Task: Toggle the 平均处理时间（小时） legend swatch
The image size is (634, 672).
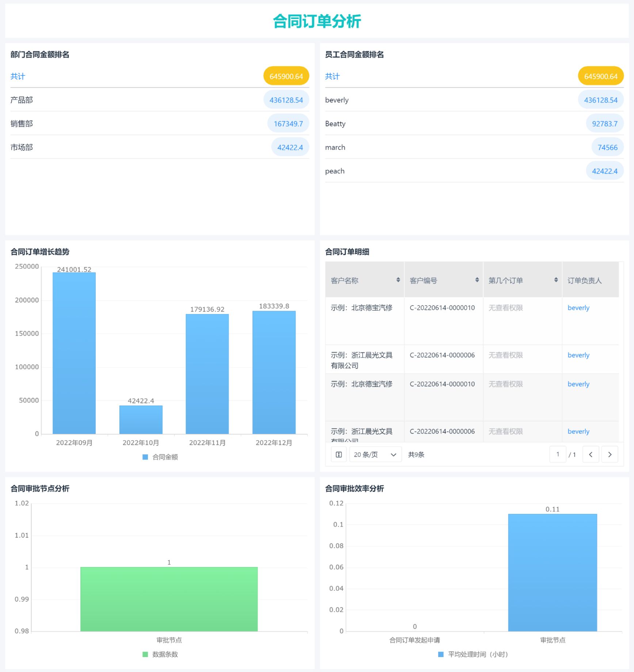Action: tap(441, 654)
